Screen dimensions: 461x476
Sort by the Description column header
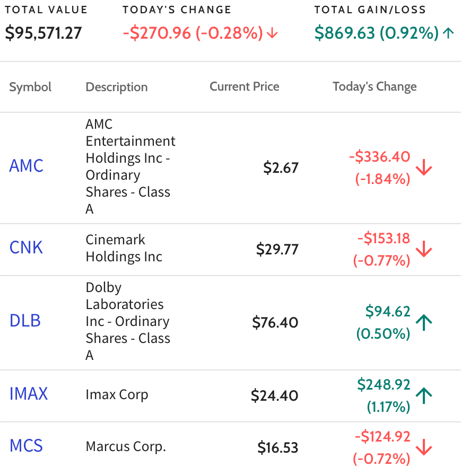click(117, 87)
